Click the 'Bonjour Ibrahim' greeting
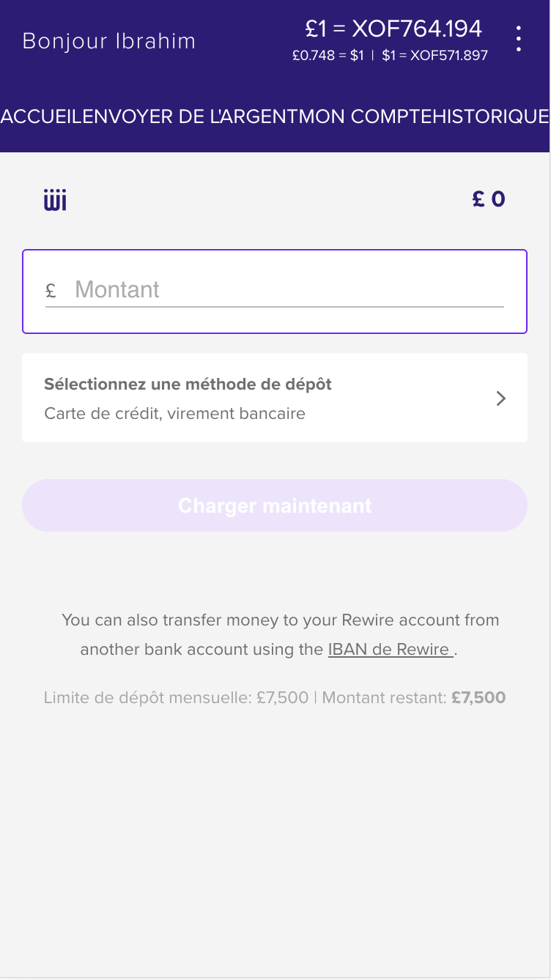Screen dimensions: 551x980 [109, 41]
